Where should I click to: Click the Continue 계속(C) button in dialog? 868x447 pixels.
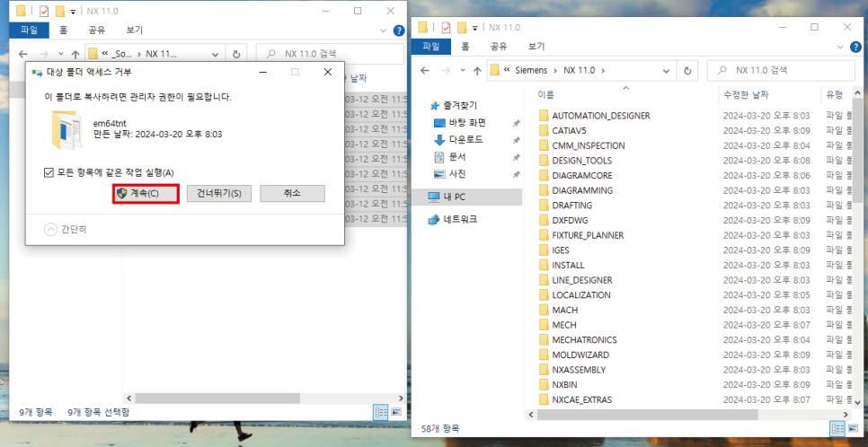coord(146,194)
